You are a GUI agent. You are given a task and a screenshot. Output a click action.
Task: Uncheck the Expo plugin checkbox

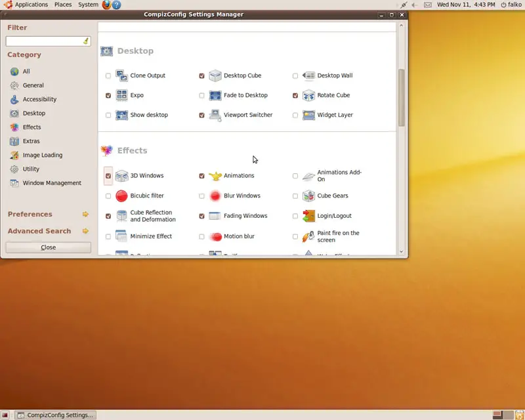tap(108, 95)
